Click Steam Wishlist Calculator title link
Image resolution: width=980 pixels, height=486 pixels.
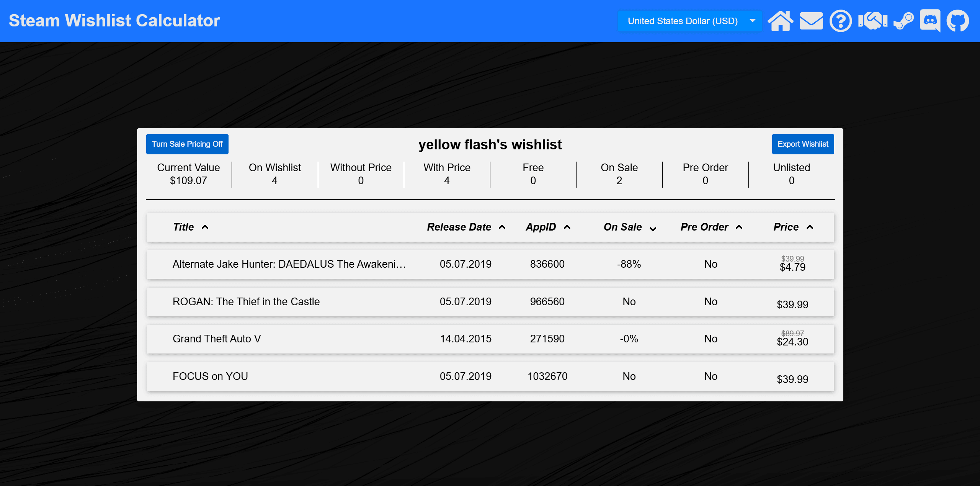[114, 21]
